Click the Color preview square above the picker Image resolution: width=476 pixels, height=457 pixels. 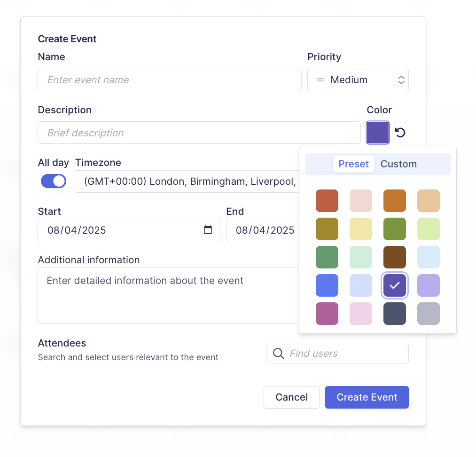(378, 133)
